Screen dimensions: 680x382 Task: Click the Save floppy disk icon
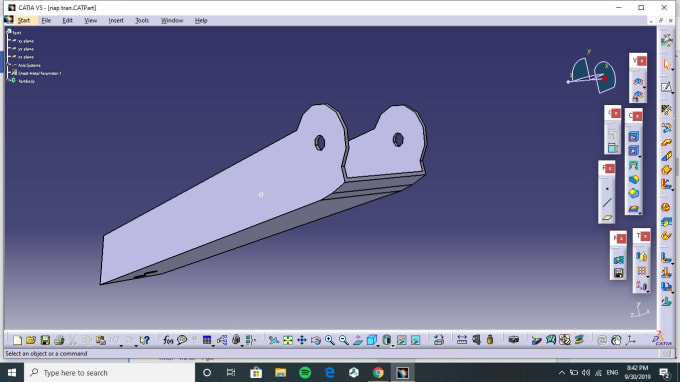coord(45,340)
